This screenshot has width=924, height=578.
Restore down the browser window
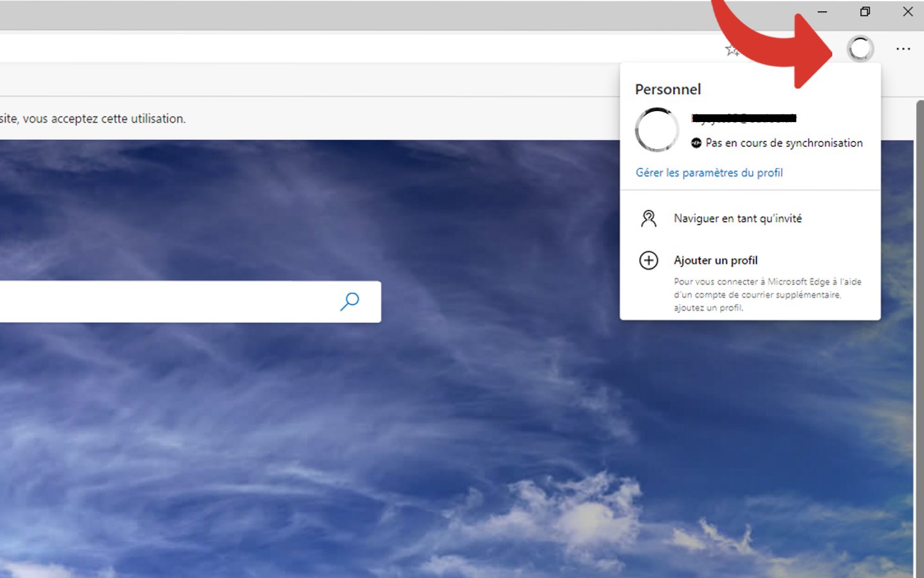tap(865, 12)
